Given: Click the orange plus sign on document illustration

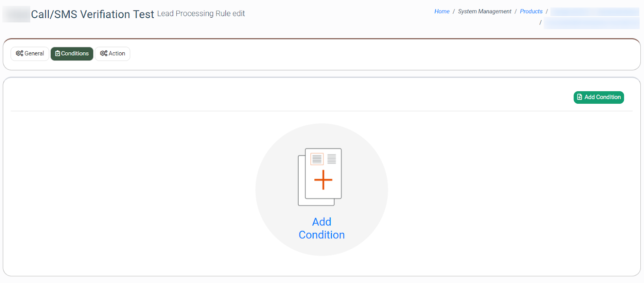Looking at the screenshot, I should pos(323,180).
